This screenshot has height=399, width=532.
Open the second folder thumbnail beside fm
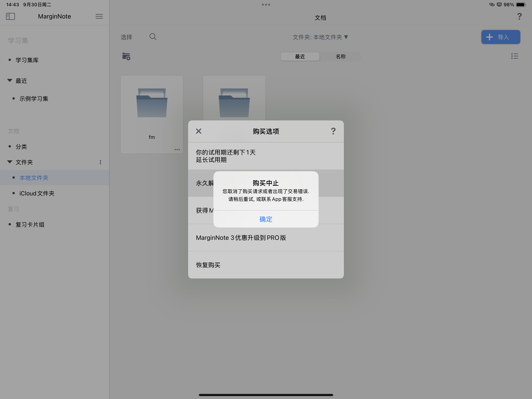tap(234, 98)
